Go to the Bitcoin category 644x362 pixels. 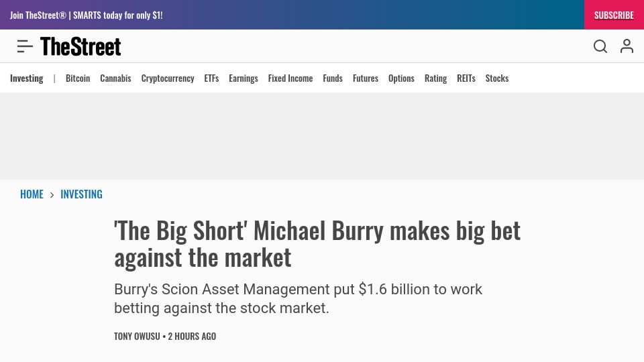click(x=78, y=78)
